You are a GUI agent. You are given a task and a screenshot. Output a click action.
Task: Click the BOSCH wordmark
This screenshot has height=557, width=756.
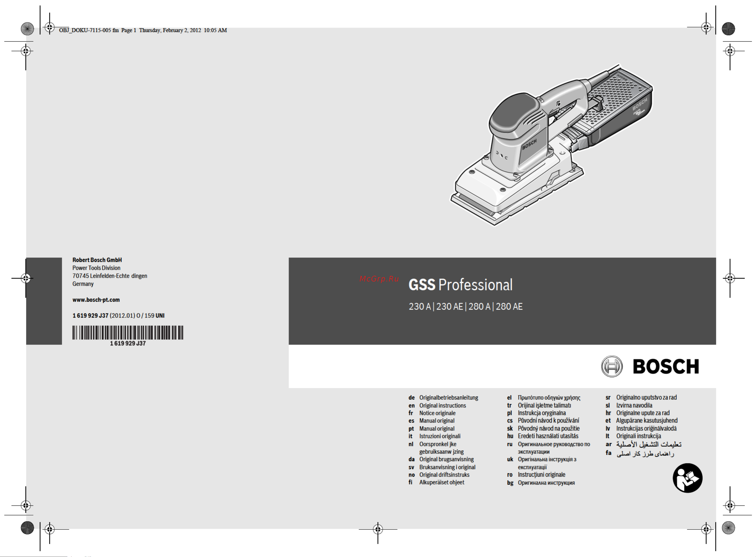[666, 367]
